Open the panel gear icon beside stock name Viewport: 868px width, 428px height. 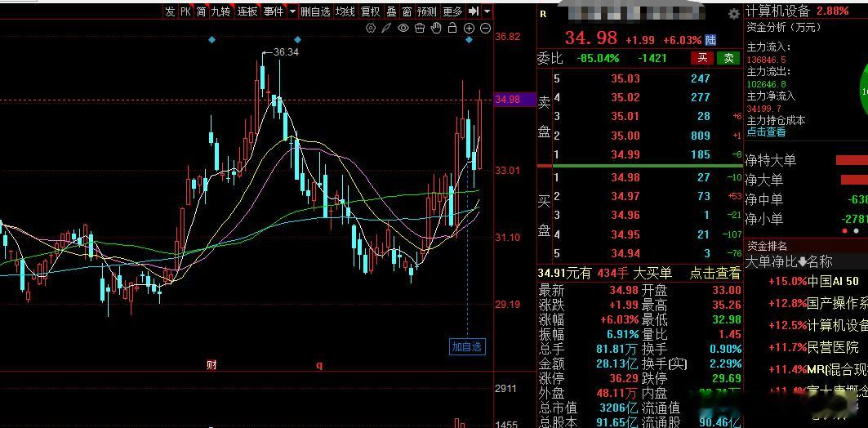point(734,14)
